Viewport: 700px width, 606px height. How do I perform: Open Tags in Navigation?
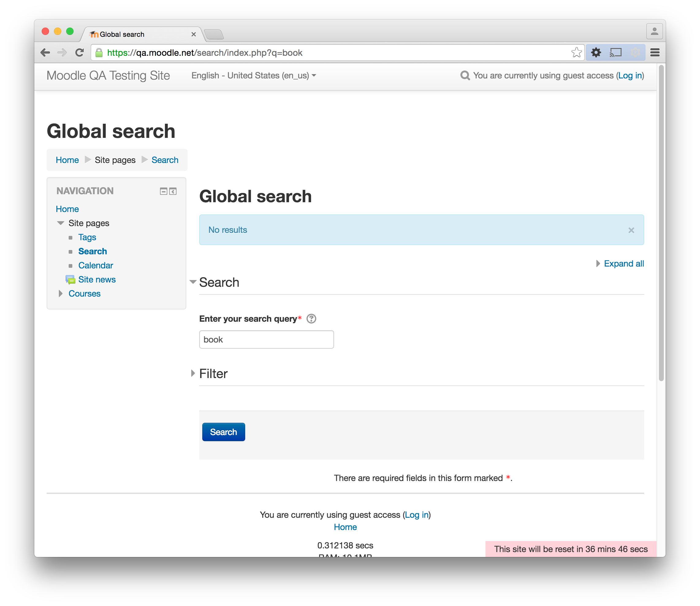point(87,237)
